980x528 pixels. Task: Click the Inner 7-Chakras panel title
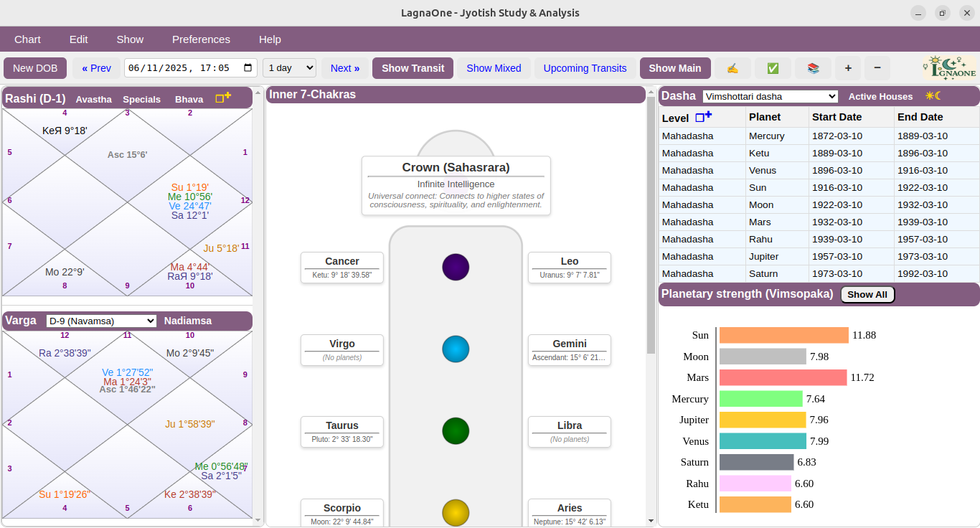312,95
